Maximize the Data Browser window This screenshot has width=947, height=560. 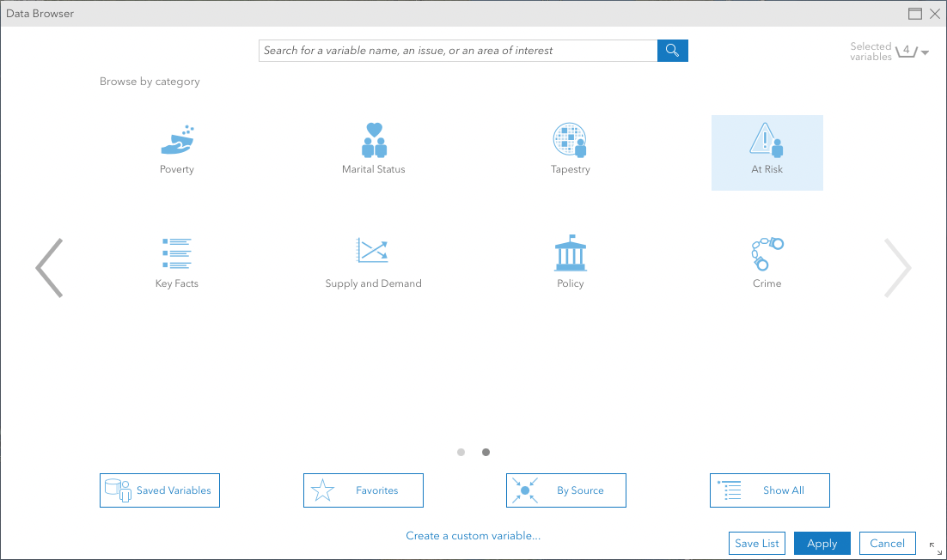click(x=915, y=14)
